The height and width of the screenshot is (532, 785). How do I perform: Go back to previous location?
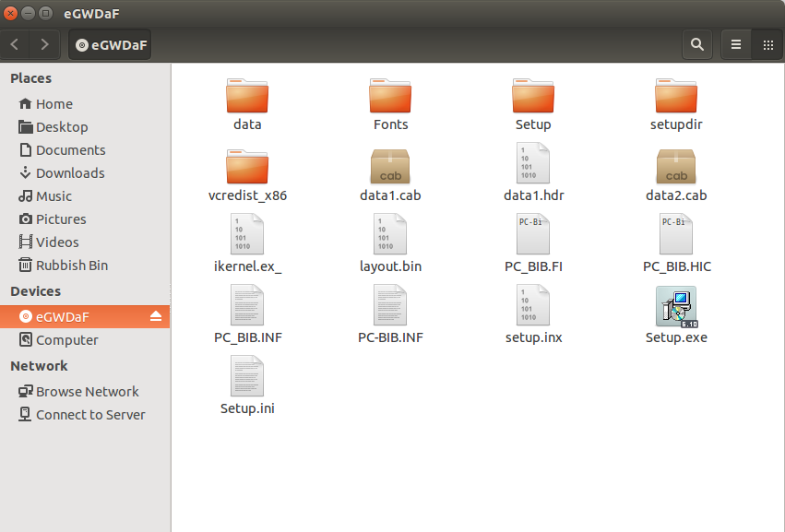(15, 44)
